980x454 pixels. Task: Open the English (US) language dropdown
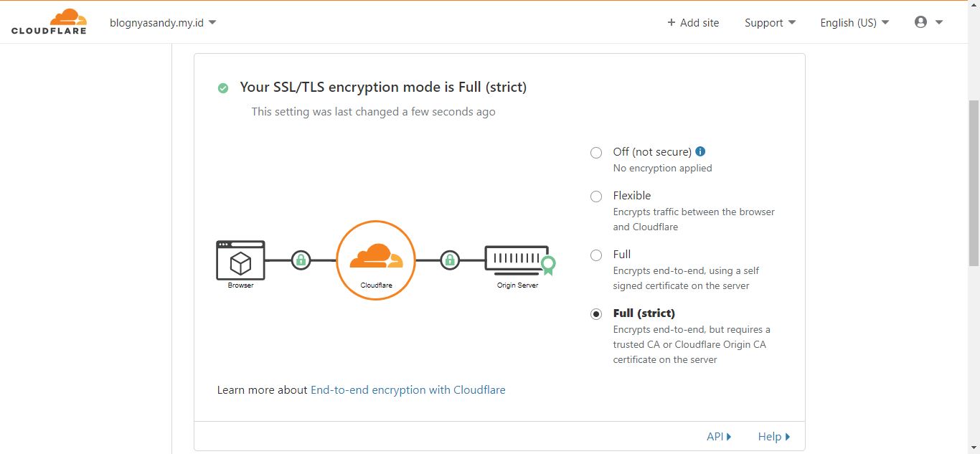pos(854,22)
